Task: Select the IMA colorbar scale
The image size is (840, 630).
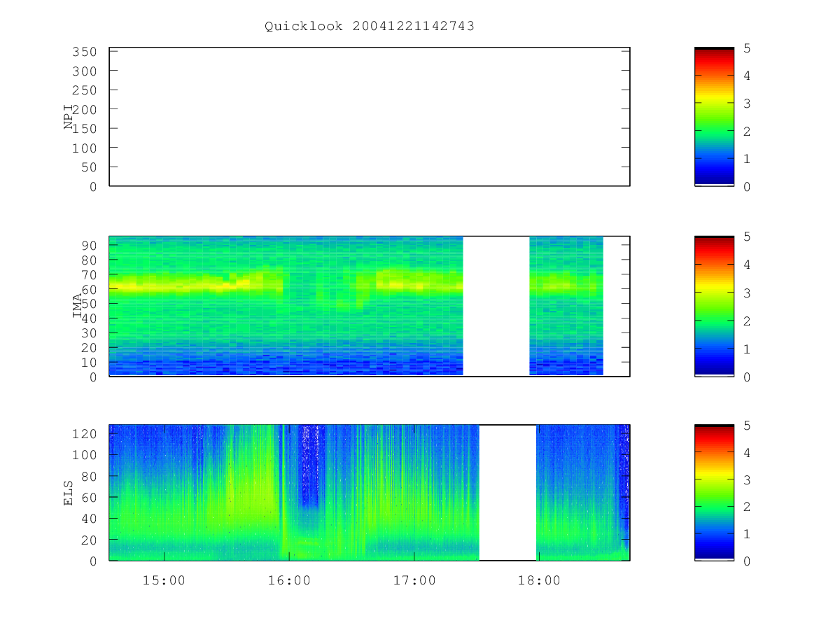Action: (714, 307)
